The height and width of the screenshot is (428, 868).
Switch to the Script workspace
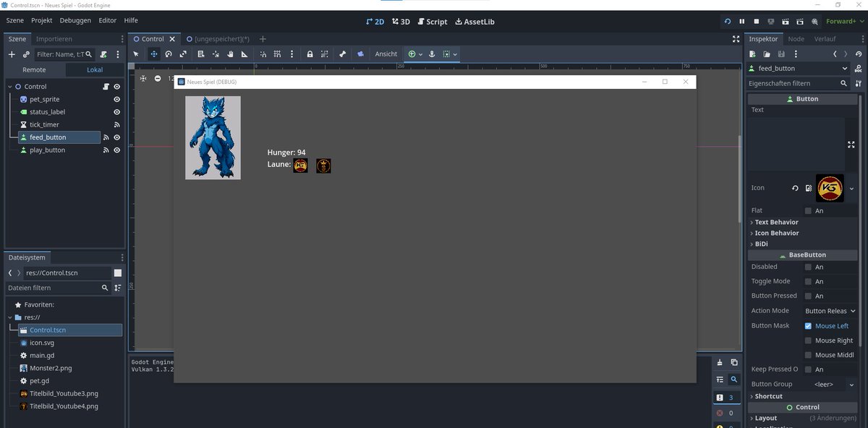point(432,22)
